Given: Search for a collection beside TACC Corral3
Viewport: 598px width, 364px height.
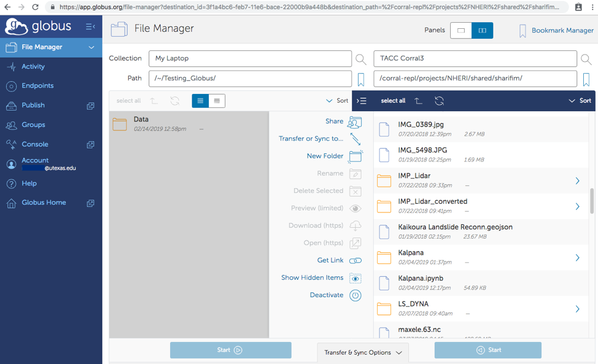Looking at the screenshot, I should (x=586, y=59).
